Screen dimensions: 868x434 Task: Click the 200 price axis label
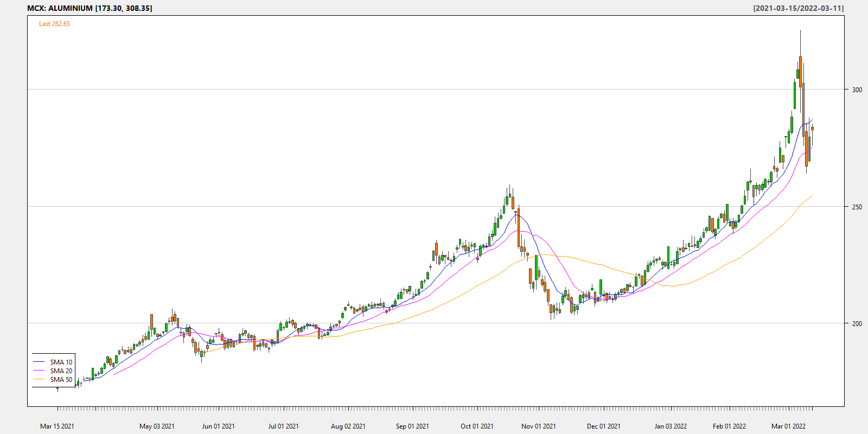coord(857,324)
